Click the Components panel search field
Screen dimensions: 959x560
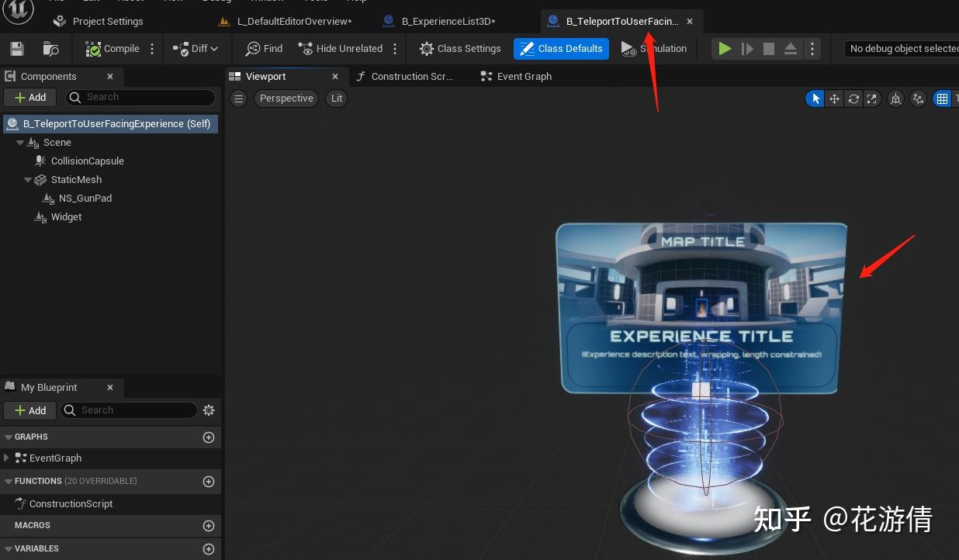[x=140, y=98]
